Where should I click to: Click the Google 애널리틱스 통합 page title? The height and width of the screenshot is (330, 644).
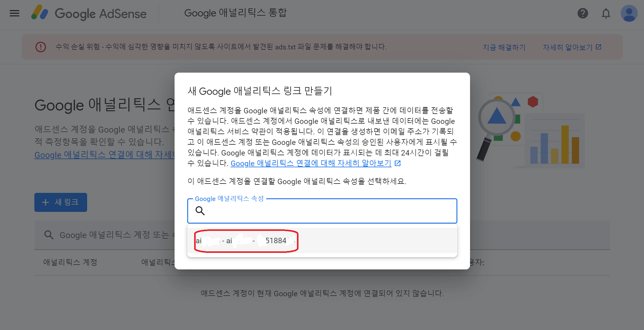coord(235,13)
